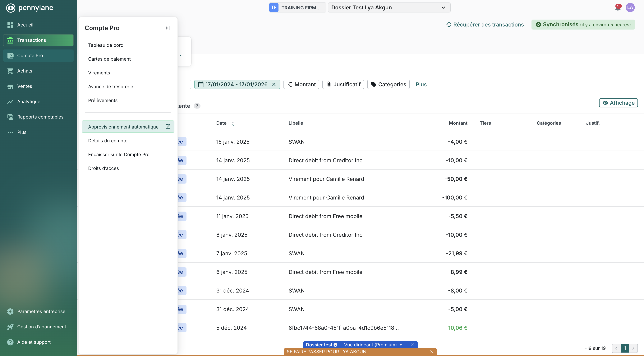644x356 pixels.
Task: Open Avance de trésorerie
Action: pos(128,87)
